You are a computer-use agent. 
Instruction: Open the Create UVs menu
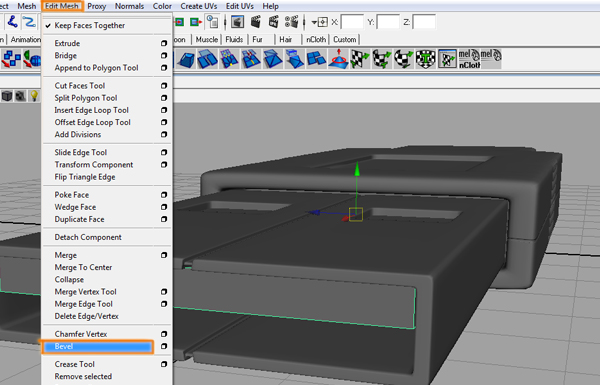coord(199,6)
